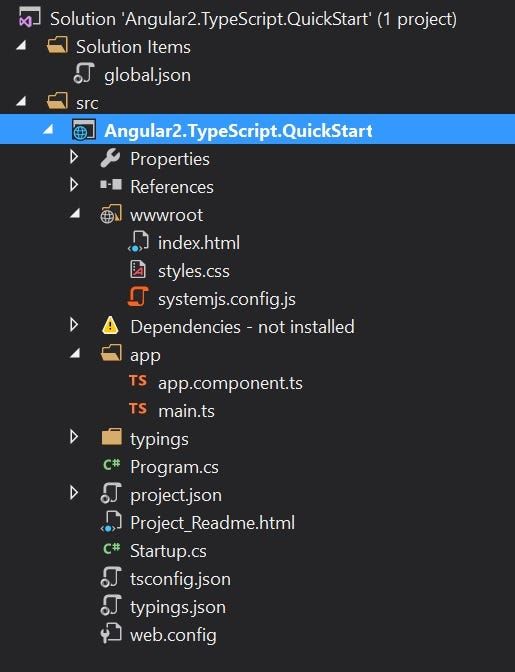The width and height of the screenshot is (515, 672).
Task: Click the wrench icon for Properties
Action: click(111, 158)
